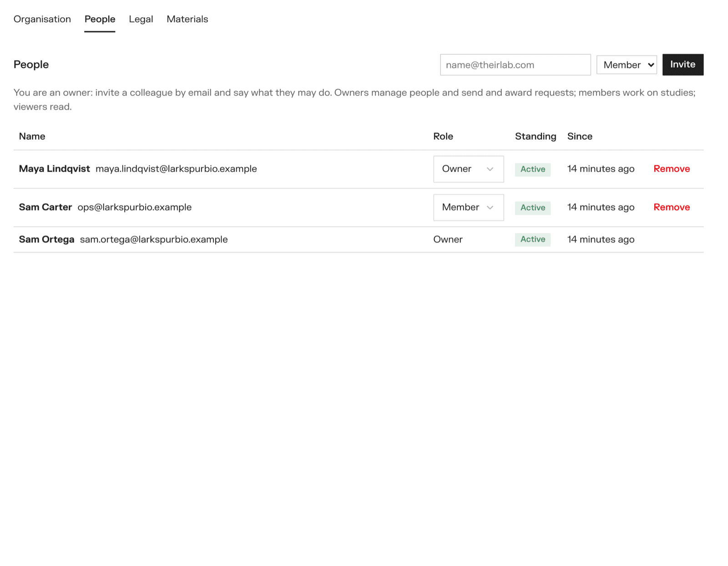Select the name Sam Carter
728x566 pixels.
[45, 207]
